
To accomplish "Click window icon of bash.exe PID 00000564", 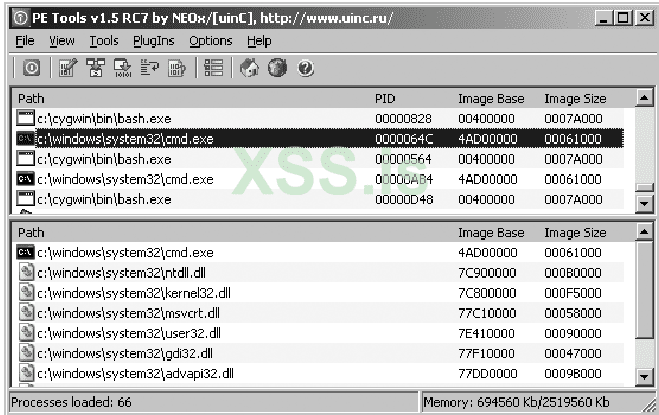I will click(25, 159).
